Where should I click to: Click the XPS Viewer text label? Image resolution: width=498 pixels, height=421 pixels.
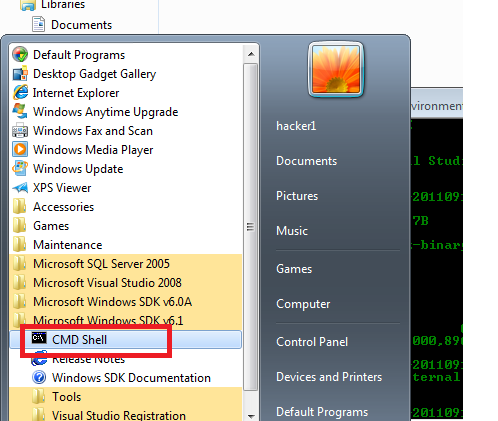coord(62,188)
